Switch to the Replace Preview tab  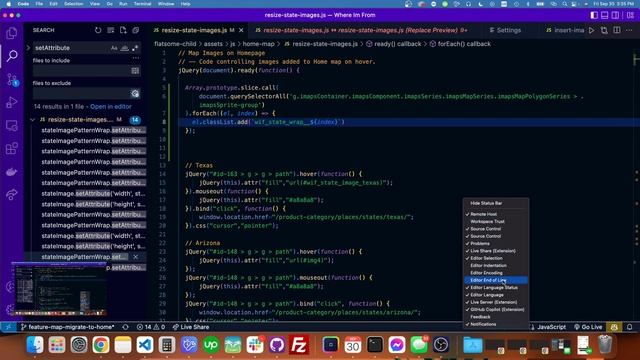pyautogui.click(x=361, y=30)
